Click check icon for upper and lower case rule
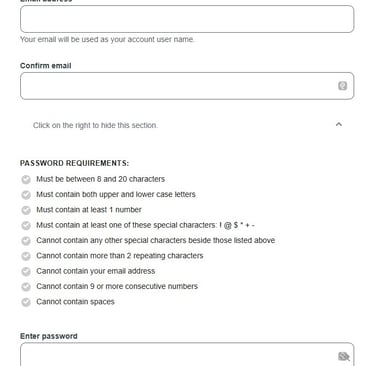The height and width of the screenshot is (366, 375). coord(26,195)
